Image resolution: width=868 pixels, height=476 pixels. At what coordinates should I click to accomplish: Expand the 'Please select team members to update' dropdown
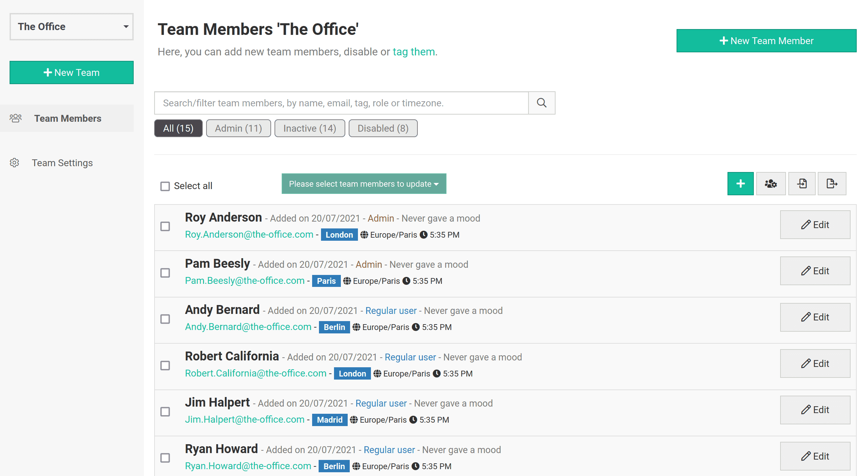(x=364, y=184)
